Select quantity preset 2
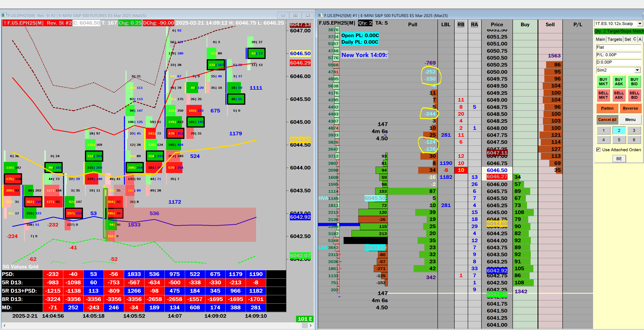Screen dimensions: 644x330 [619, 130]
